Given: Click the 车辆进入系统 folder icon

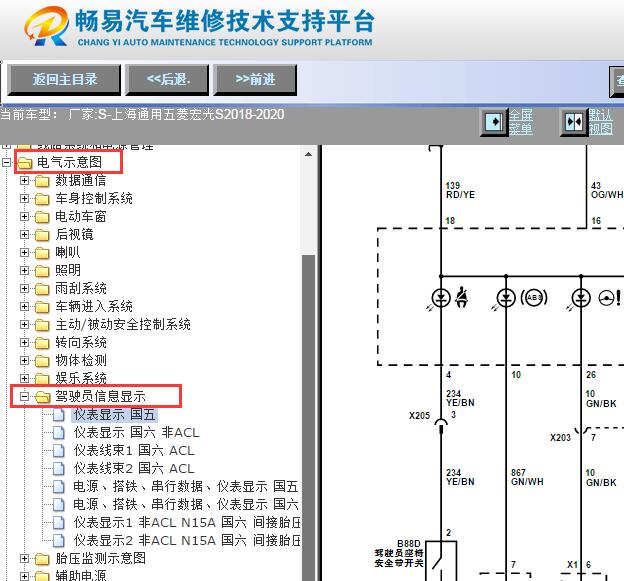Looking at the screenshot, I should [42, 307].
